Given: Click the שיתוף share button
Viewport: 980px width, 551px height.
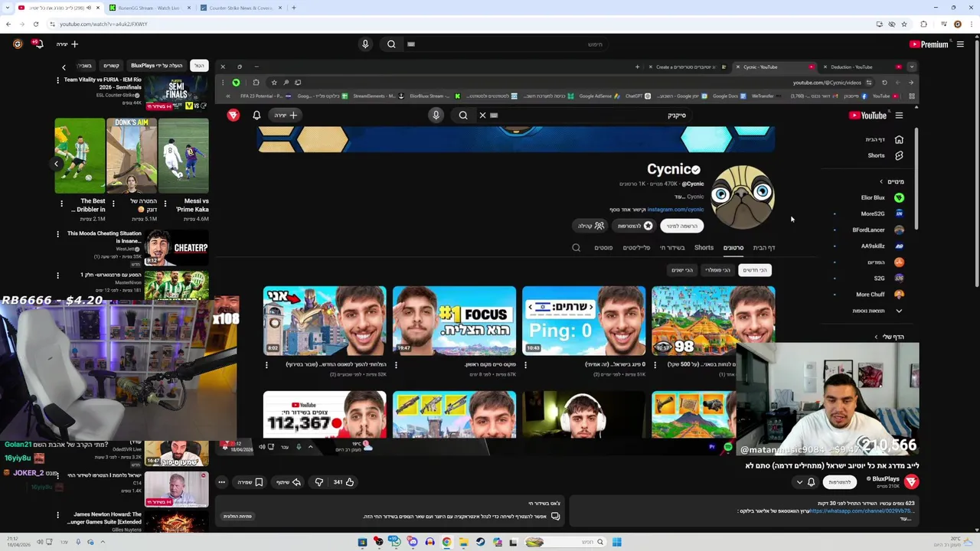Looking at the screenshot, I should (289, 482).
